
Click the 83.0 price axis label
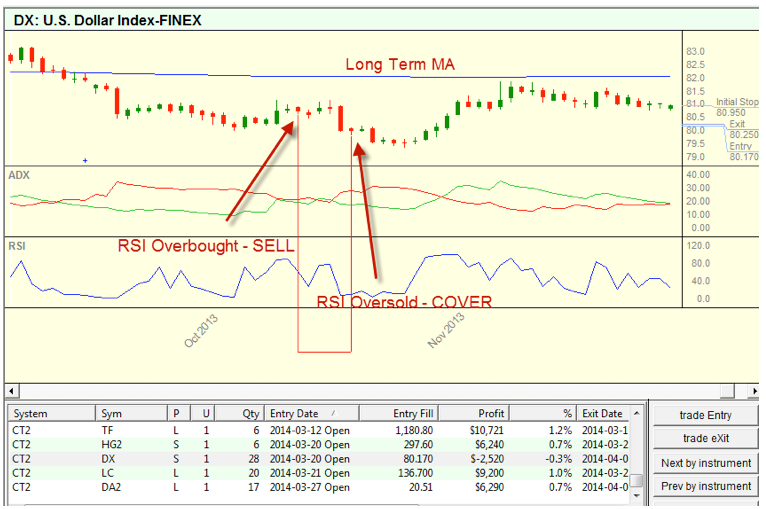695,51
